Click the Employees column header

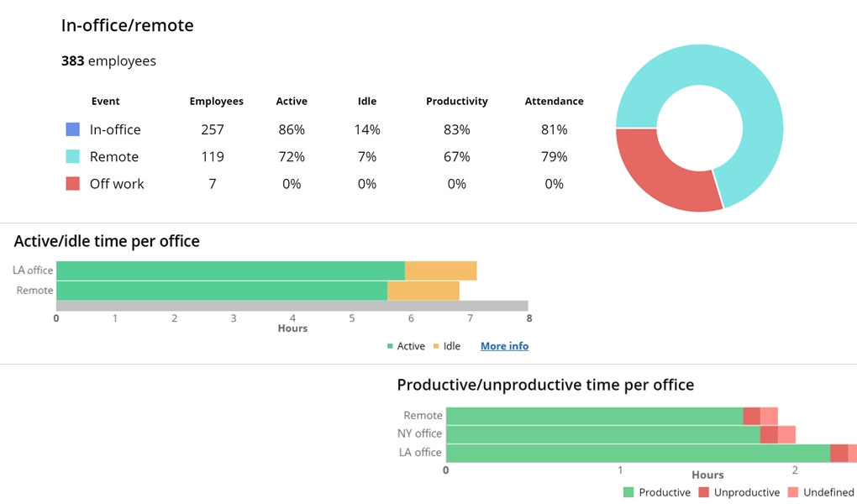coord(216,101)
